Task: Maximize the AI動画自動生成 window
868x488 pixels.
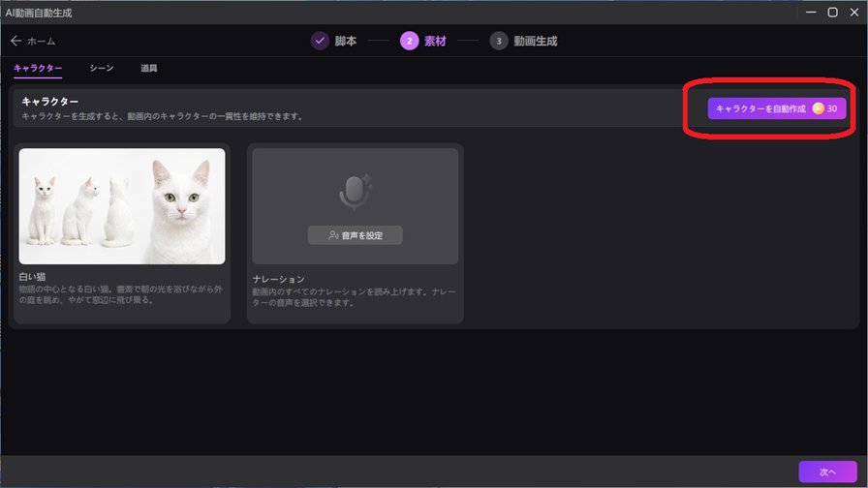Action: [832, 13]
